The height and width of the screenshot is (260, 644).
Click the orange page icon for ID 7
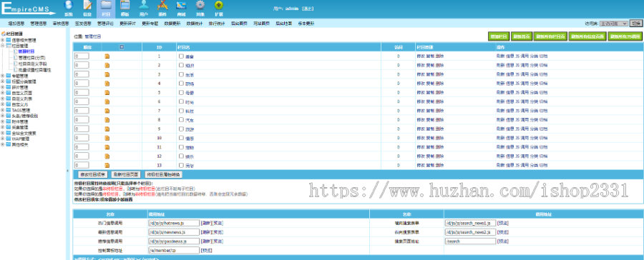(107, 111)
